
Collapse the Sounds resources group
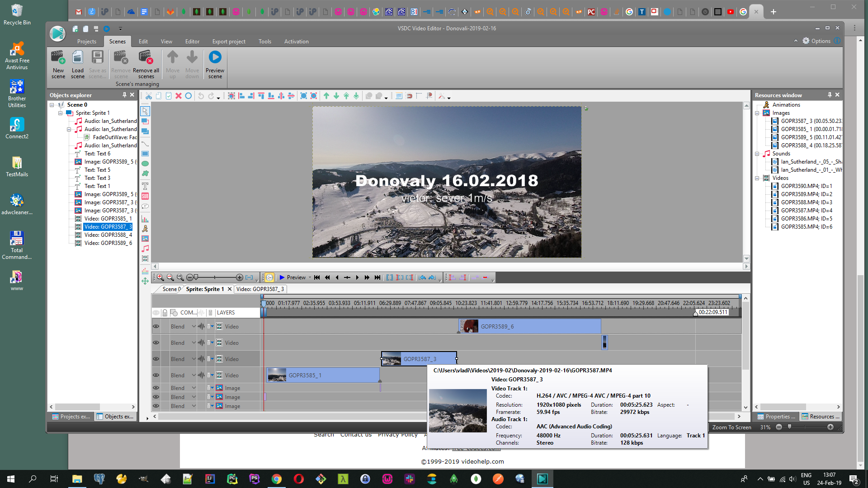tap(757, 154)
